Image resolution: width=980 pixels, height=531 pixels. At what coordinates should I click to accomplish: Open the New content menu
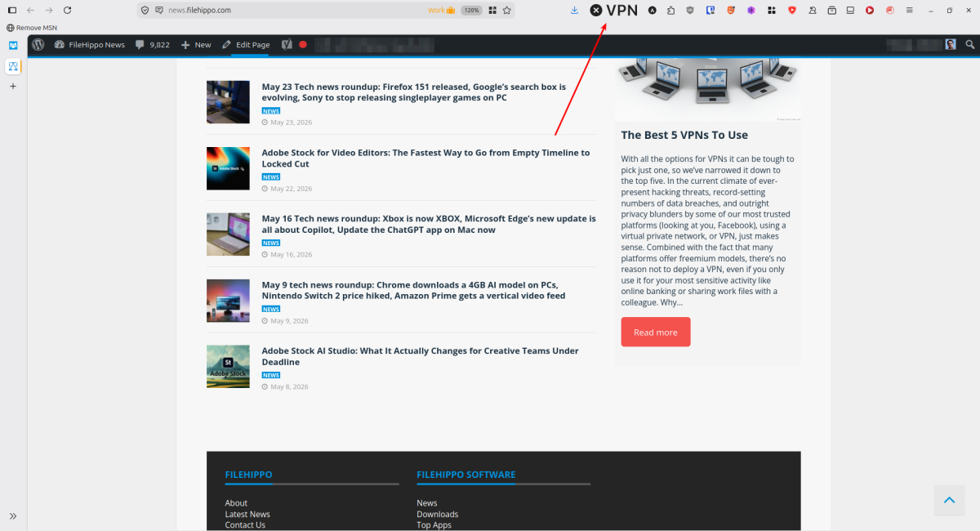click(196, 44)
